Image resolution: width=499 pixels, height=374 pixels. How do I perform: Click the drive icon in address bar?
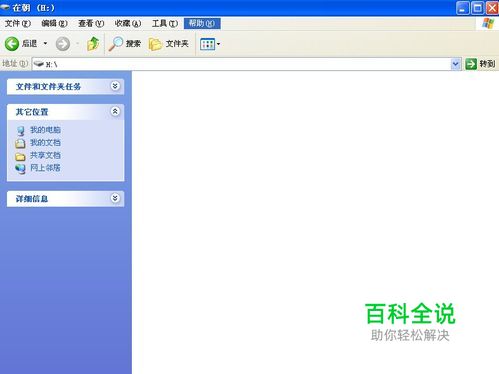point(39,64)
